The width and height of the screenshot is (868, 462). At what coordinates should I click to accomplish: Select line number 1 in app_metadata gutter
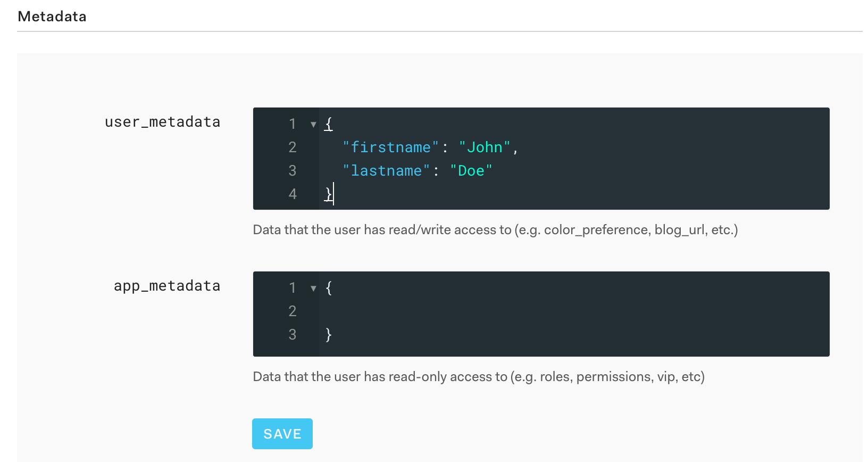click(292, 288)
